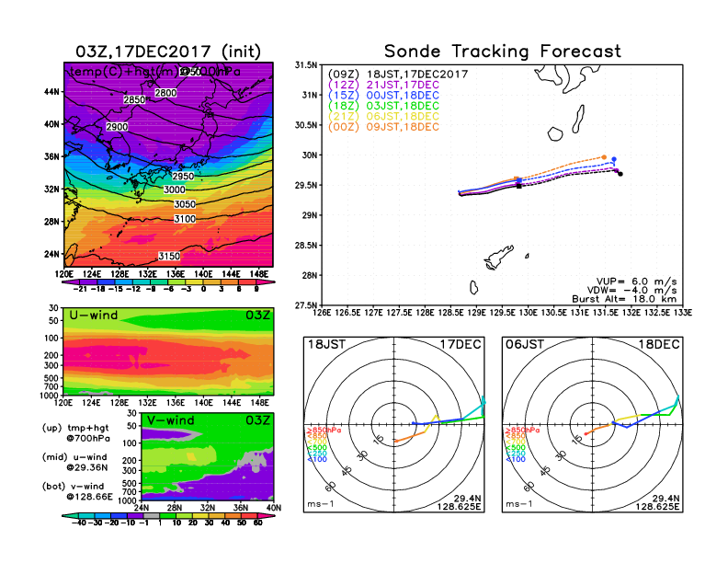728x563 pixels.
Task: Click the "VUP= 6.0 m/s" parameter
Action: pos(636,281)
